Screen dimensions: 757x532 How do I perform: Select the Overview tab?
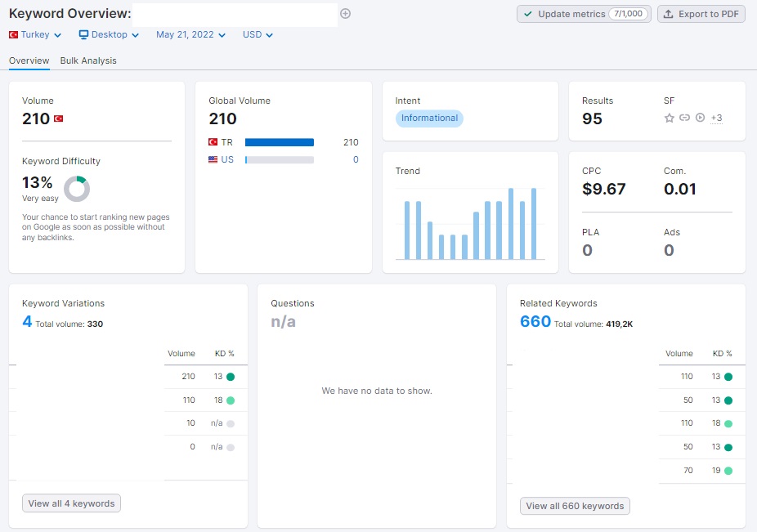[x=29, y=60]
